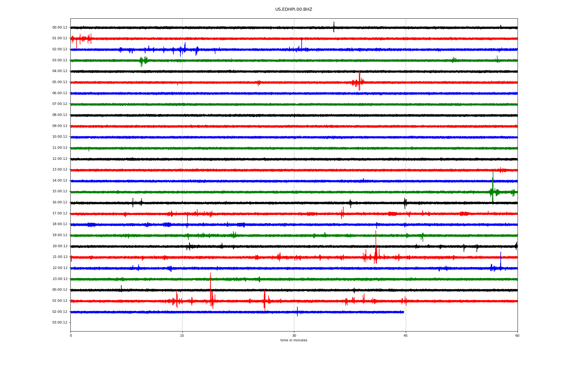Click the 15 tick on x-axis
The height and width of the screenshot is (368, 588).
(x=182, y=336)
